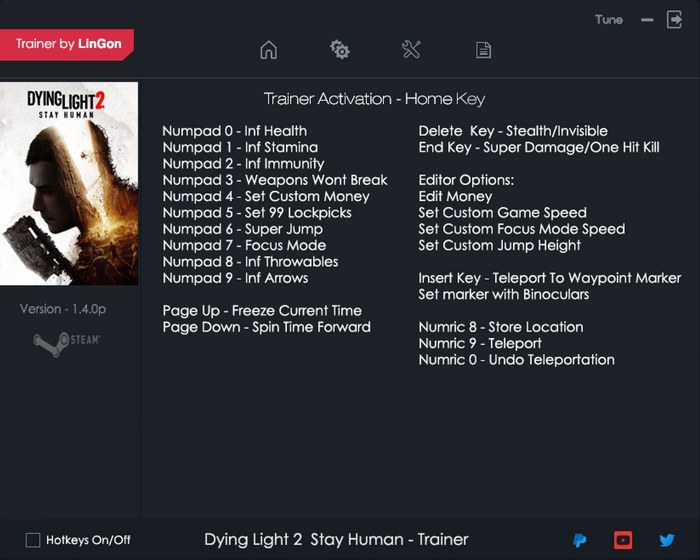The width and height of the screenshot is (700, 560).
Task: Minimize the trainer window
Action: point(647,19)
